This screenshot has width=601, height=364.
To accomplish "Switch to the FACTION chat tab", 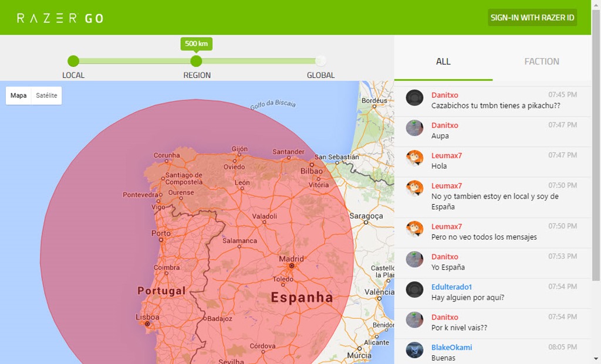I will (x=541, y=62).
